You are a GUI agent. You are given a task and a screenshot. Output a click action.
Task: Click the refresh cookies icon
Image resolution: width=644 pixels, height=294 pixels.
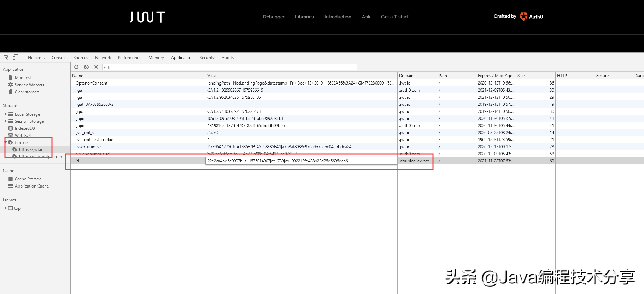(x=76, y=67)
